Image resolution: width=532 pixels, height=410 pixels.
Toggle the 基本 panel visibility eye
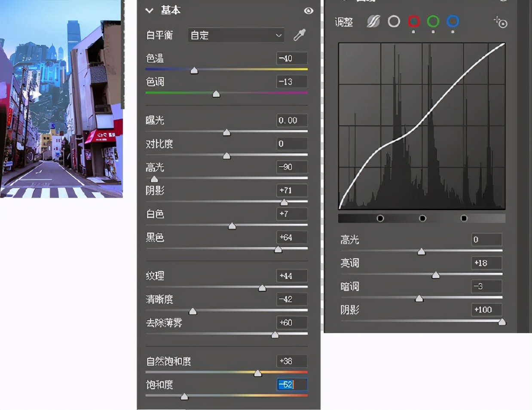(x=309, y=11)
